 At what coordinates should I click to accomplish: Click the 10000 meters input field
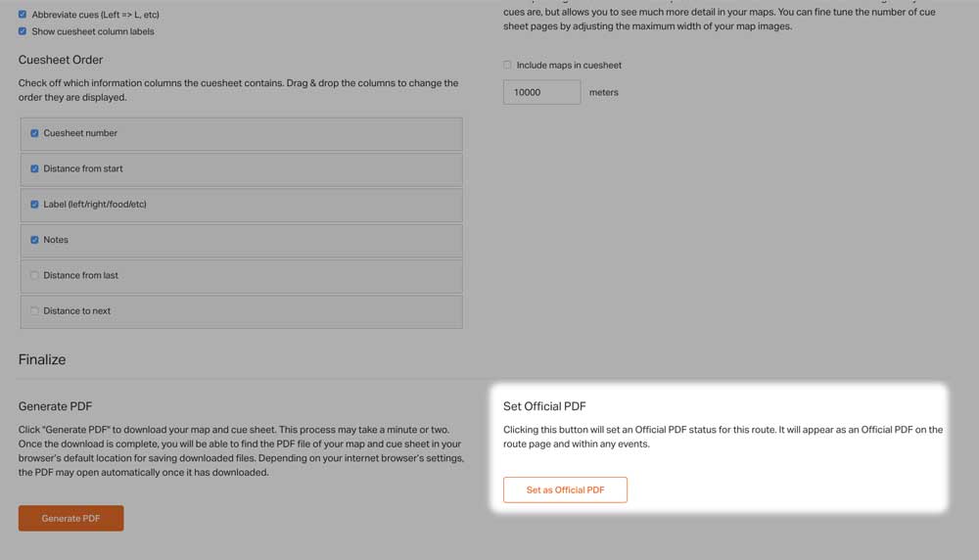pos(541,92)
